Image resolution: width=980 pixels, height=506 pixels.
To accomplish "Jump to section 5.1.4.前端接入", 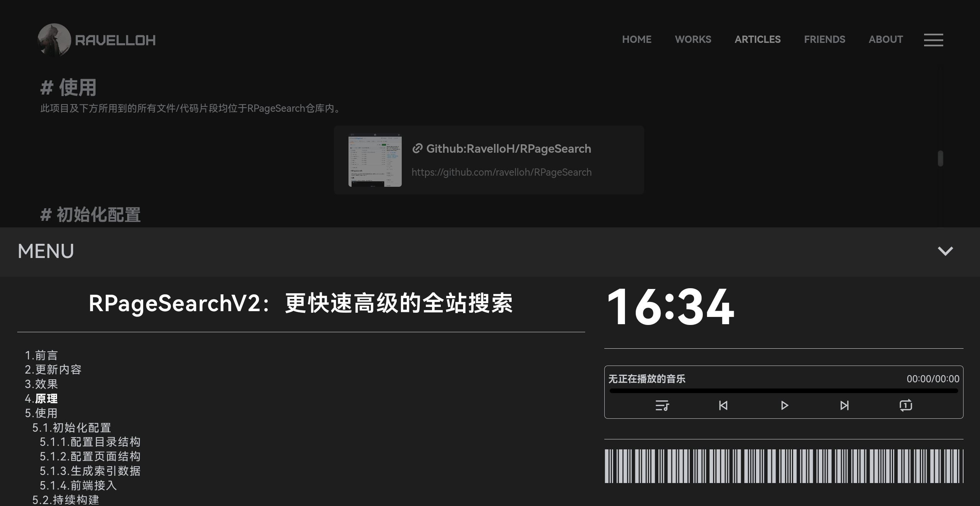I will [x=79, y=486].
